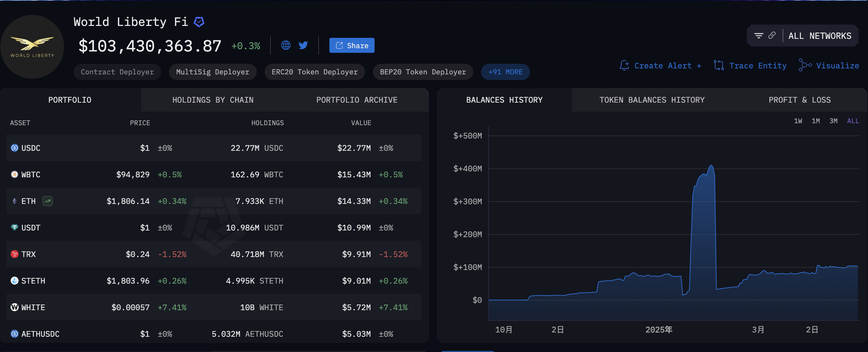Screen dimensions: 868x352
Task: Select the 3M time range
Action: click(833, 121)
